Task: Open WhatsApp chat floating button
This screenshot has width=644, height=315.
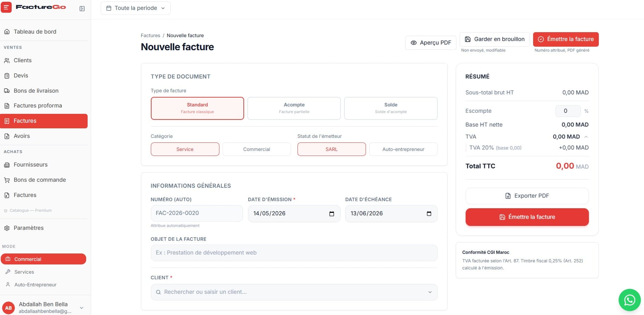Action: [630, 300]
